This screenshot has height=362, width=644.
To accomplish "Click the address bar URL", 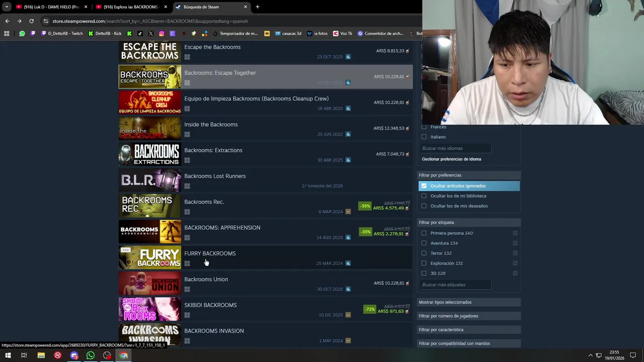I will [150, 21].
